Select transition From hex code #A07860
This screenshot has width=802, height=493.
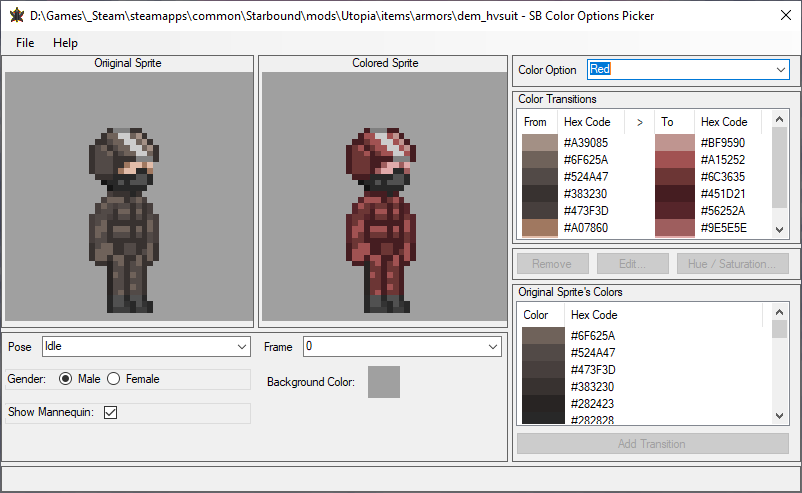(x=586, y=228)
